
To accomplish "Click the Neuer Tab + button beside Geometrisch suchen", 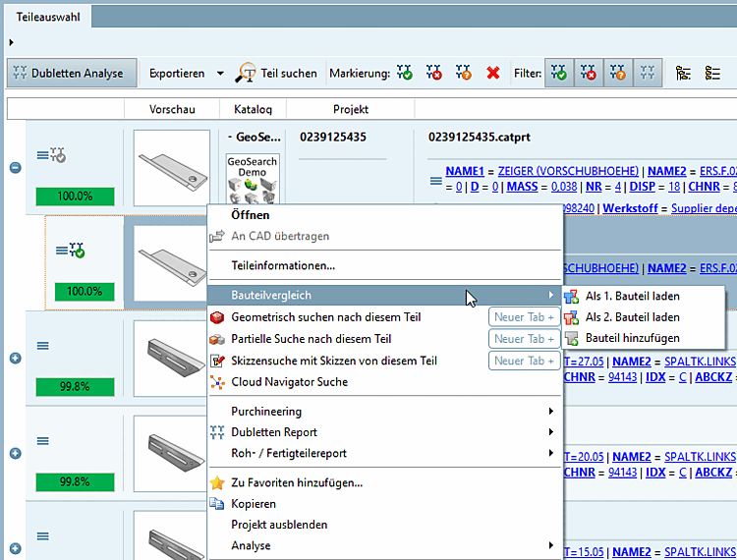I will pyautogui.click(x=525, y=317).
